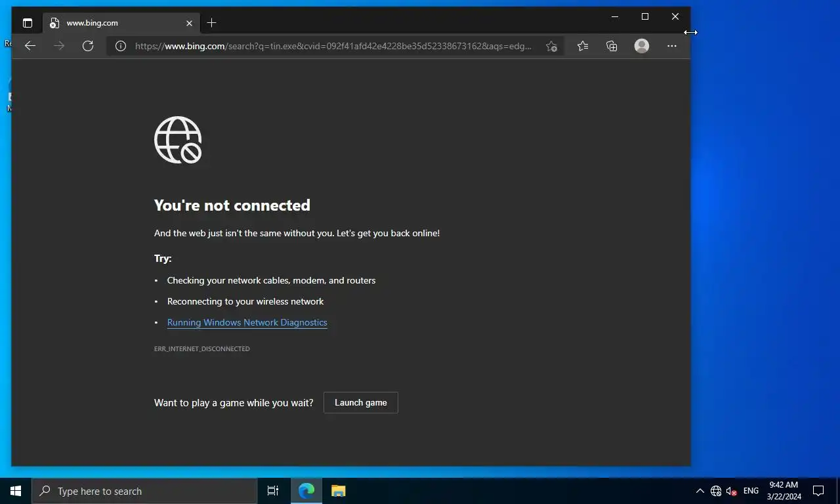This screenshot has width=840, height=504.
Task: Open the Windows Start menu
Action: [x=16, y=491]
